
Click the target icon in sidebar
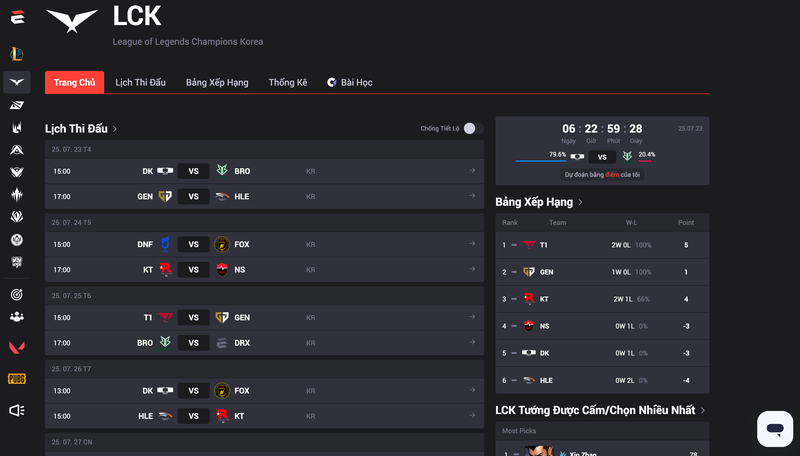click(x=17, y=294)
